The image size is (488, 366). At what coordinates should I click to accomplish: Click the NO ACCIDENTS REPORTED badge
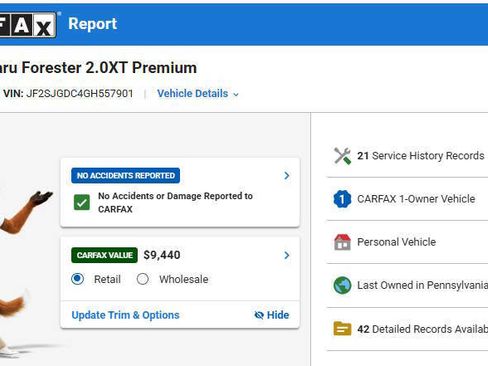point(126,176)
